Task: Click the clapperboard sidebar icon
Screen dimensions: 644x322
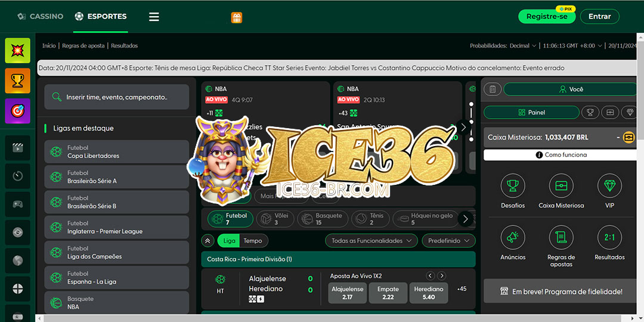Action: (x=18, y=148)
